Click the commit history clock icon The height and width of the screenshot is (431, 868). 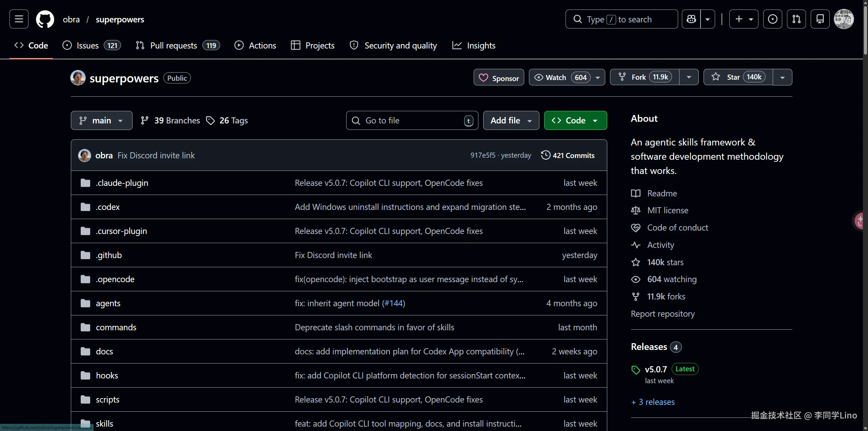click(546, 155)
